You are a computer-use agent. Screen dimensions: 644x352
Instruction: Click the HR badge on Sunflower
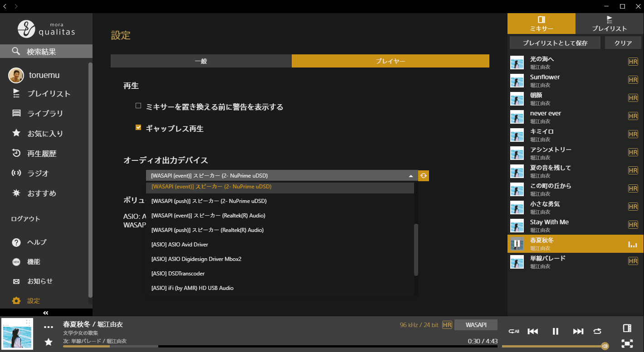coord(633,80)
